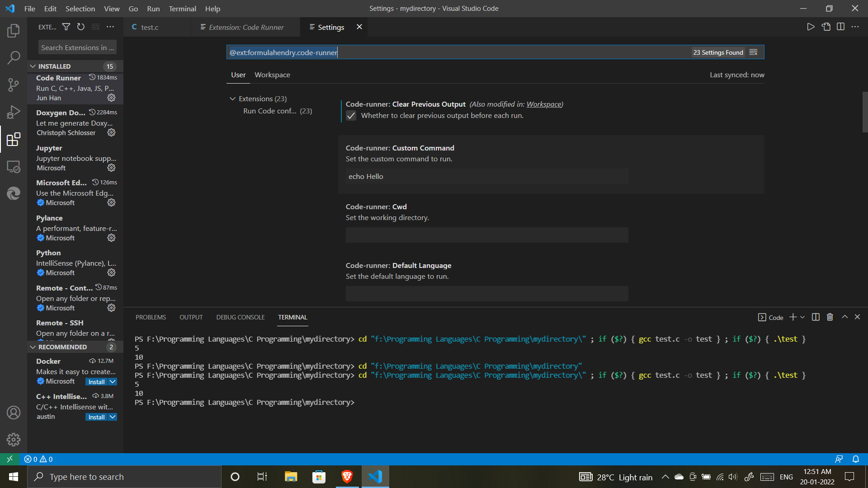The width and height of the screenshot is (868, 488).
Task: Install the Docker extension
Action: pyautogui.click(x=96, y=382)
